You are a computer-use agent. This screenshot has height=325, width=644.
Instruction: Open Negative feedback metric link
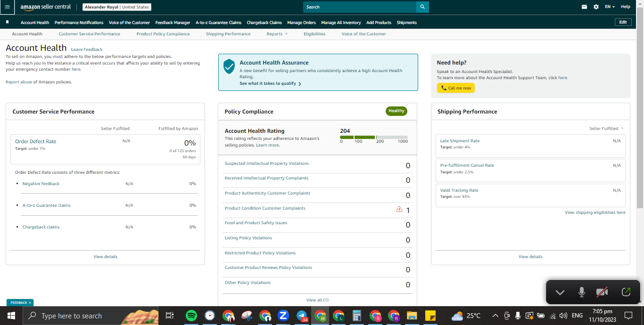pyautogui.click(x=41, y=184)
